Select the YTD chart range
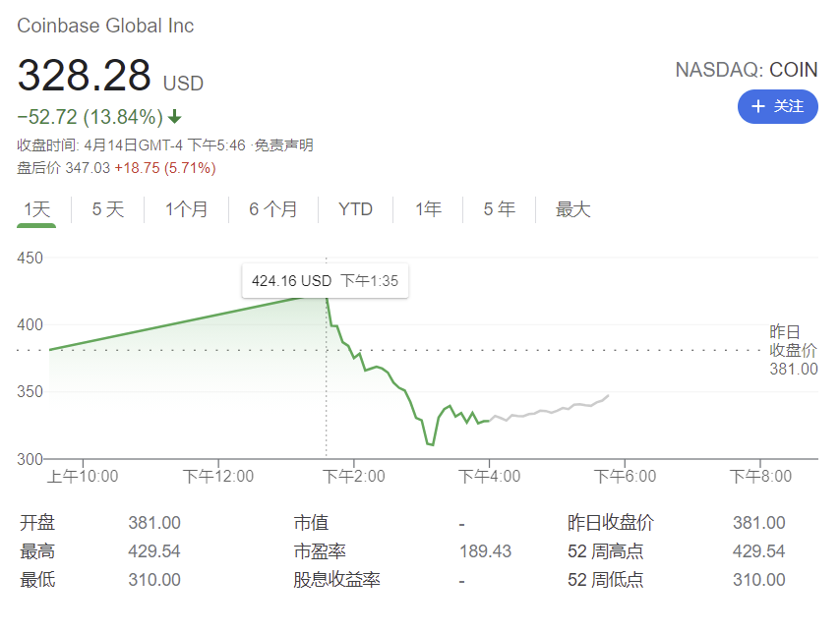Screen dimensions: 840x634 coord(355,209)
